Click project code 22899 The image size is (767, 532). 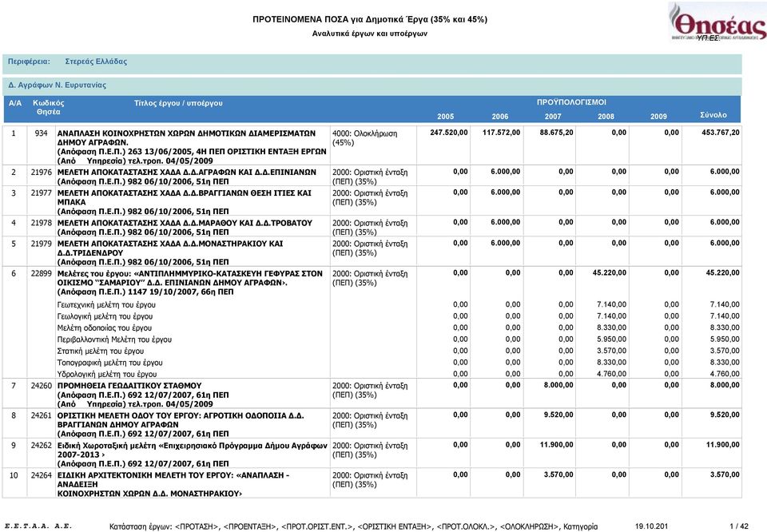[x=41, y=273]
